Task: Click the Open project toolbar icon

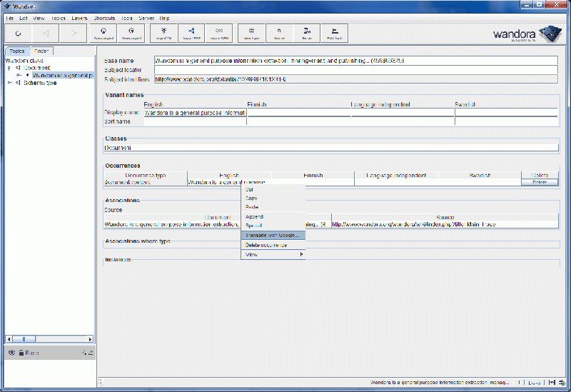Action: click(104, 33)
